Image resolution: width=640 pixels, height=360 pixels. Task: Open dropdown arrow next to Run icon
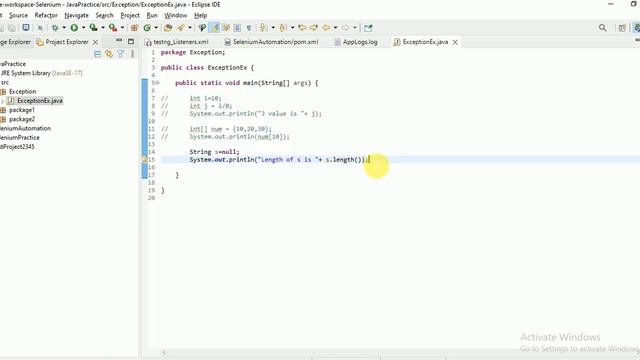point(84,28)
